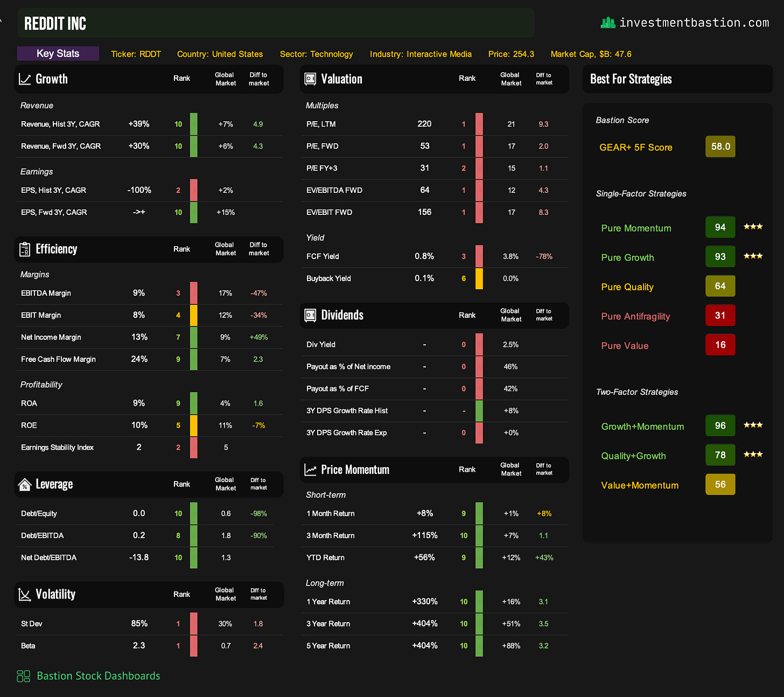Select the Key Stats tab
Image resolution: width=784 pixels, height=697 pixels.
[58, 53]
